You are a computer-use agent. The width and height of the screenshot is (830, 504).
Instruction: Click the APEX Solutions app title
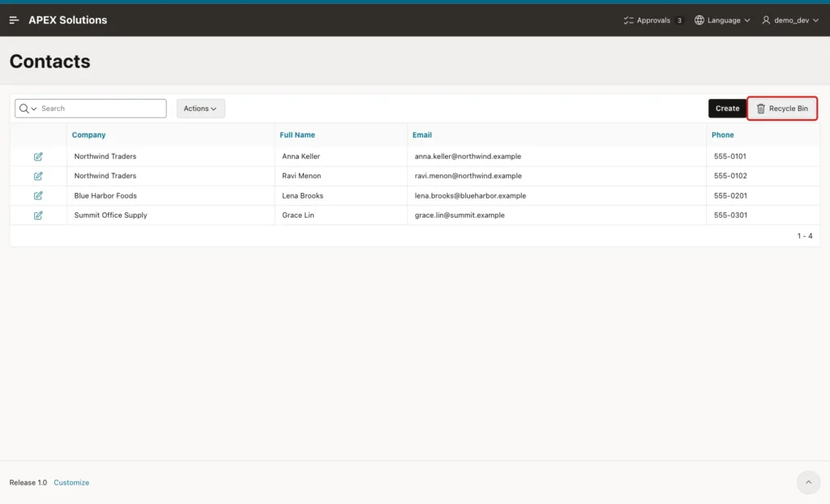pos(68,20)
